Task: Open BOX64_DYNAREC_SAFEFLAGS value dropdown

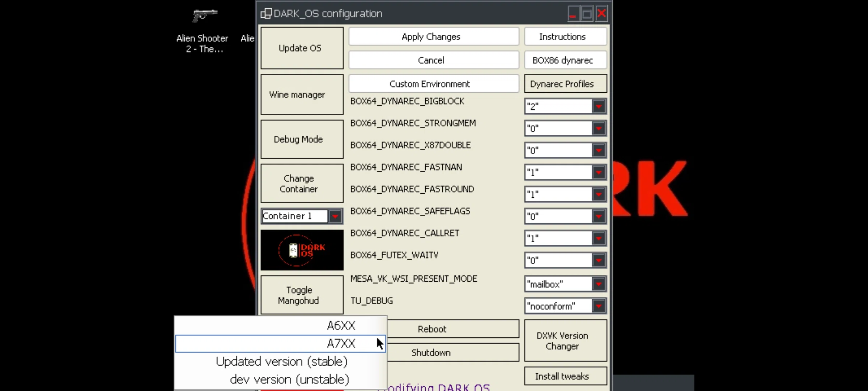Action: click(599, 216)
